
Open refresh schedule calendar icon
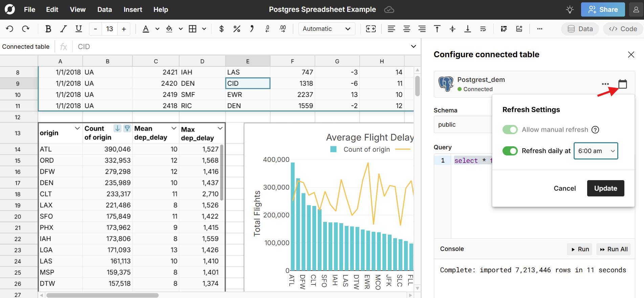(x=622, y=84)
